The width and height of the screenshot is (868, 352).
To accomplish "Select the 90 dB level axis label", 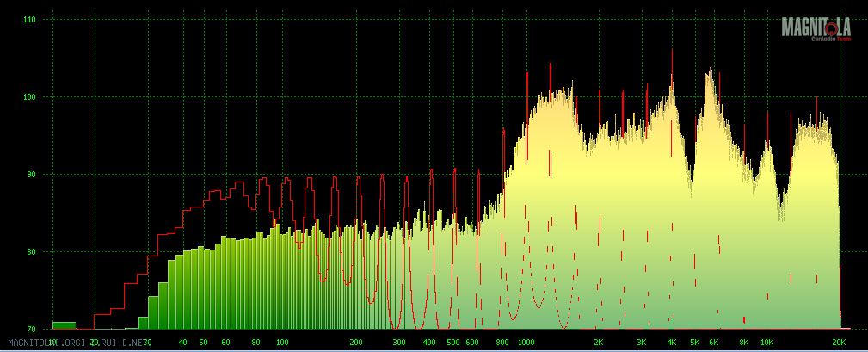I will 30,174.
